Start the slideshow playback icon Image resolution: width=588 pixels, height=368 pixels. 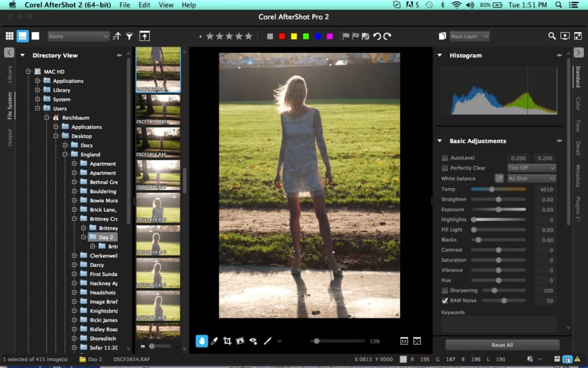point(564,36)
